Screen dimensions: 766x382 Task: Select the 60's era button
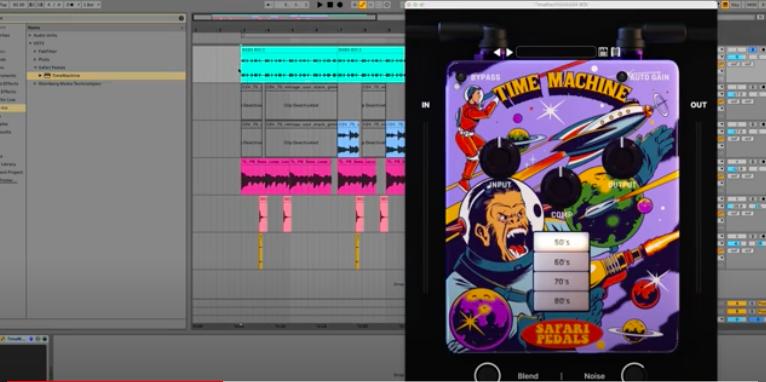coord(561,262)
